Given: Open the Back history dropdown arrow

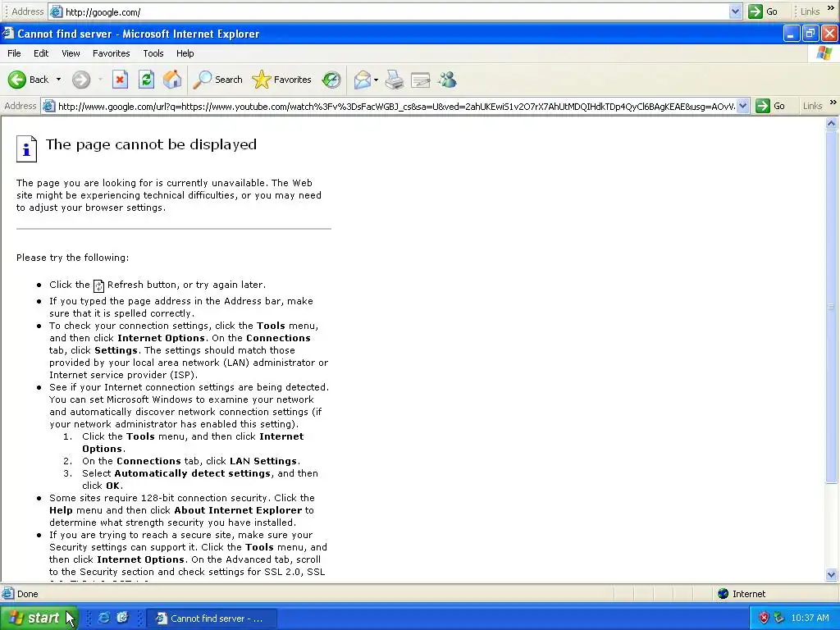Looking at the screenshot, I should click(58, 80).
